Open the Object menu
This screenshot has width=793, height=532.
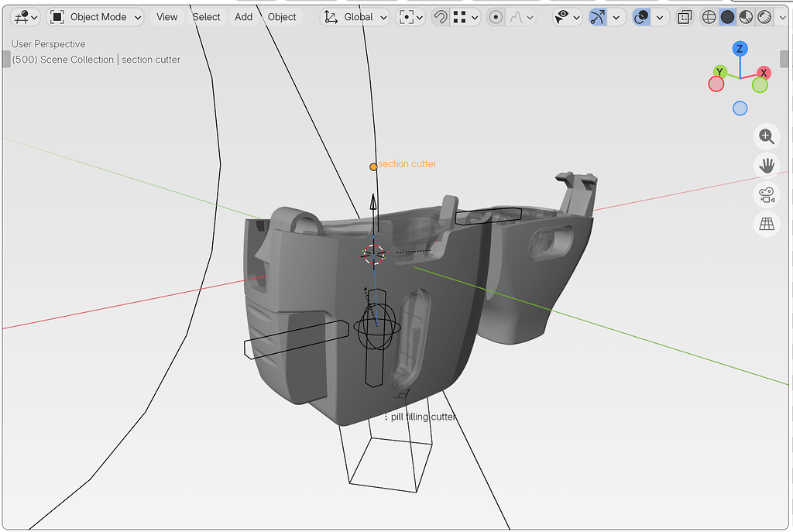(x=282, y=17)
